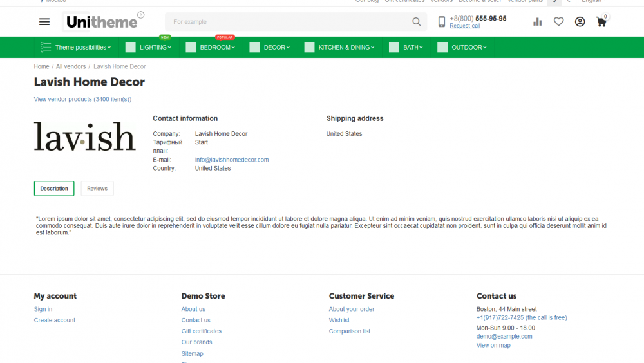The width and height of the screenshot is (644, 363).
Task: Open View on map link
Action: point(493,345)
